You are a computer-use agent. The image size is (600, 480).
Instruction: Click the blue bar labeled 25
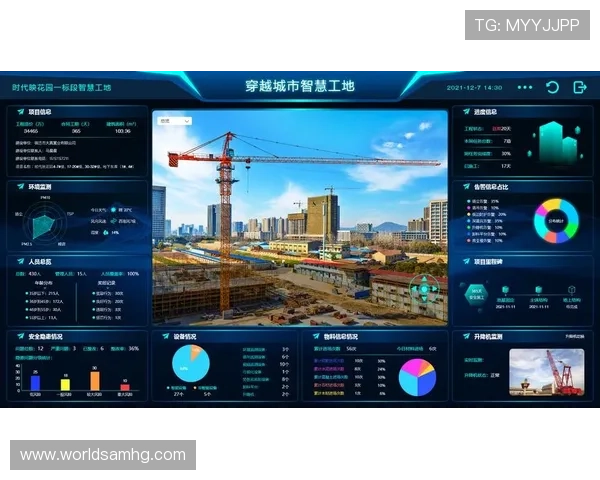click(x=35, y=383)
